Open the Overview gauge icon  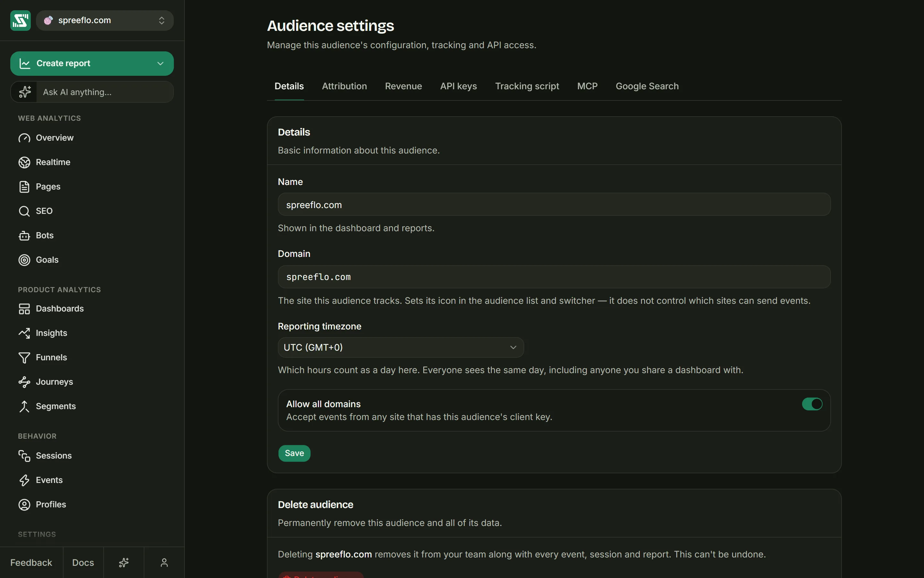coord(24,138)
